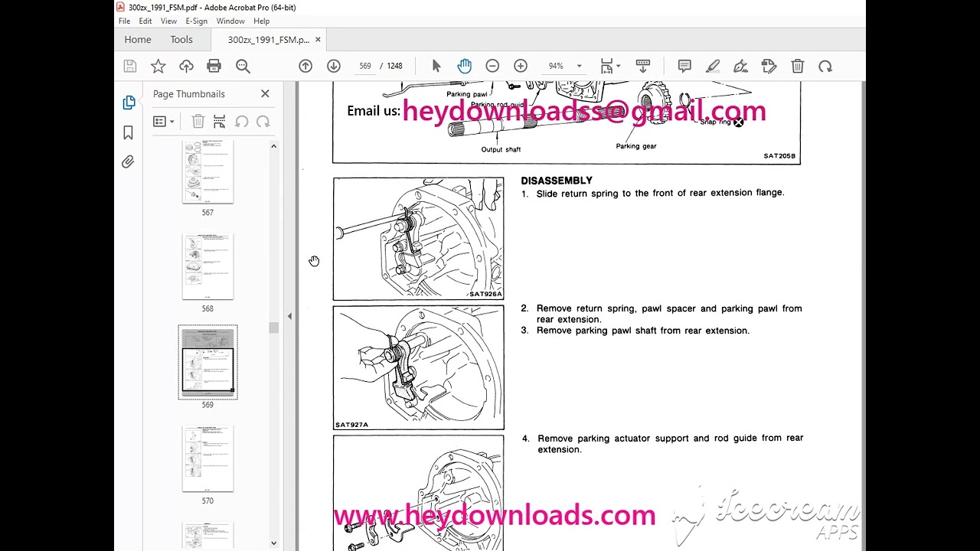Image resolution: width=980 pixels, height=551 pixels.
Task: Open the Help menu
Action: [261, 21]
